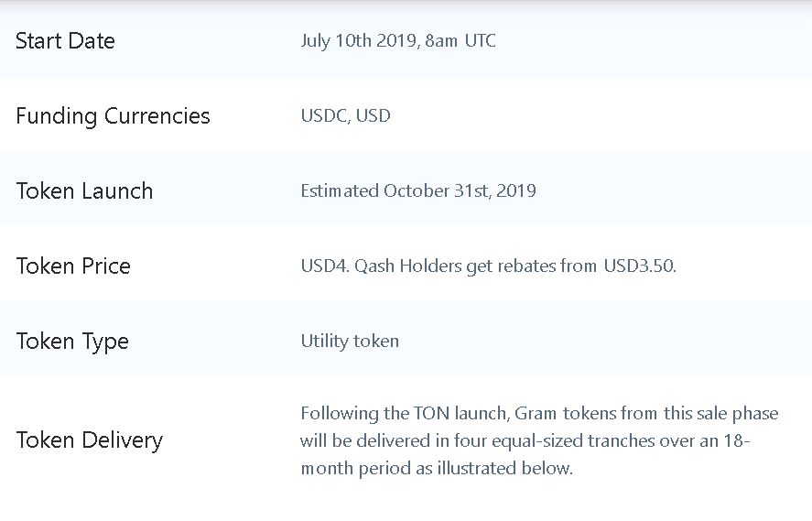The width and height of the screenshot is (812, 521).
Task: Click month period as illustrated below line
Action: click(x=437, y=468)
